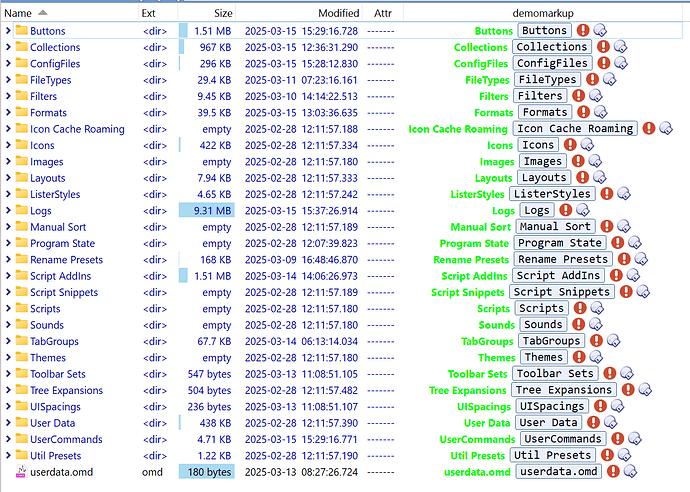Click the red exclamation icon in Rename Presets row
The height and width of the screenshot is (492, 690).
(x=620, y=260)
